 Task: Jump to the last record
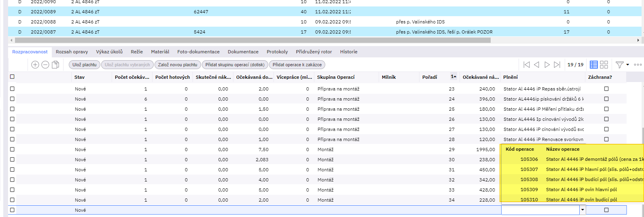coord(557,65)
